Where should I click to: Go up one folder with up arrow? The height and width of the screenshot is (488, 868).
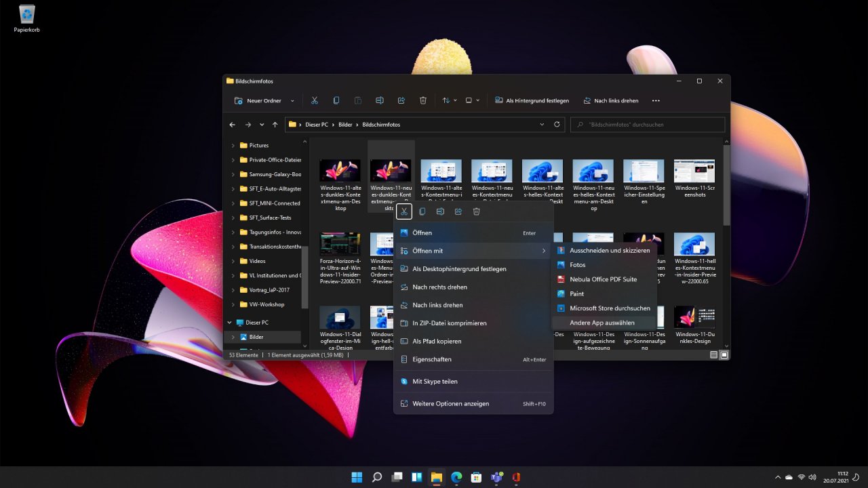(275, 125)
